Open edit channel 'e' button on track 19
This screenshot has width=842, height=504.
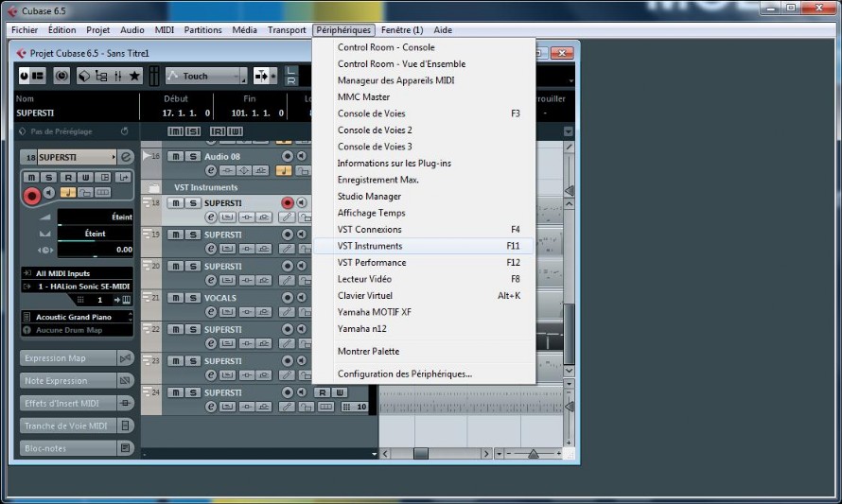(x=211, y=249)
